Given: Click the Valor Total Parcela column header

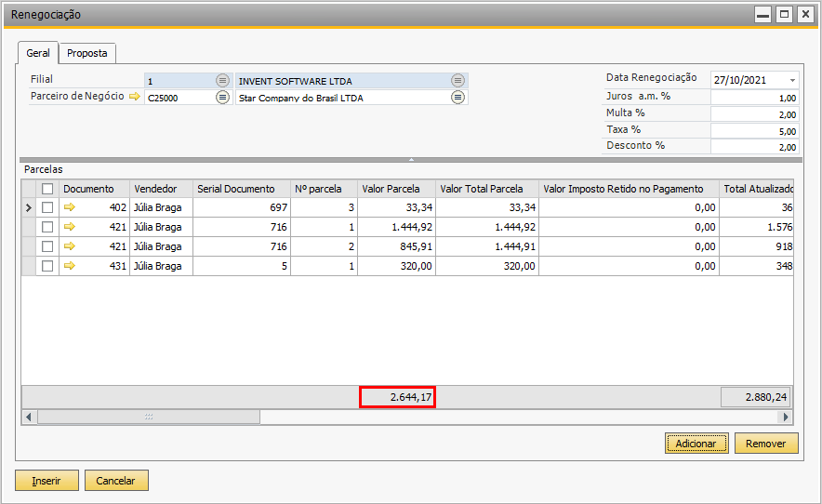Looking at the screenshot, I should click(x=487, y=189).
